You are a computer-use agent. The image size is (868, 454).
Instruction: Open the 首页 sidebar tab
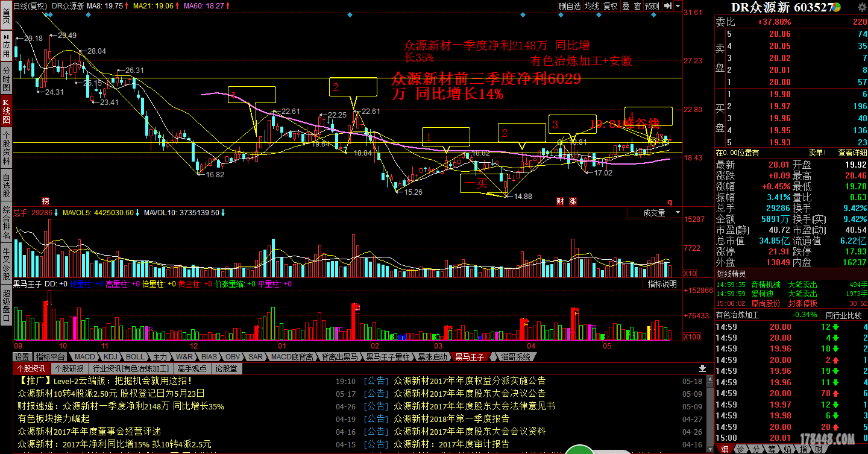(x=6, y=14)
